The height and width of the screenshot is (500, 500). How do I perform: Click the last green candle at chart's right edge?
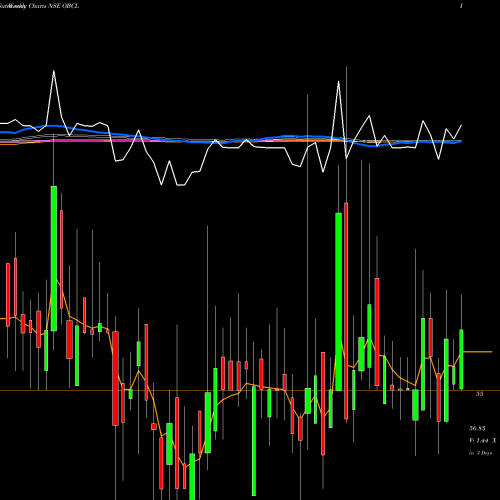(461, 359)
